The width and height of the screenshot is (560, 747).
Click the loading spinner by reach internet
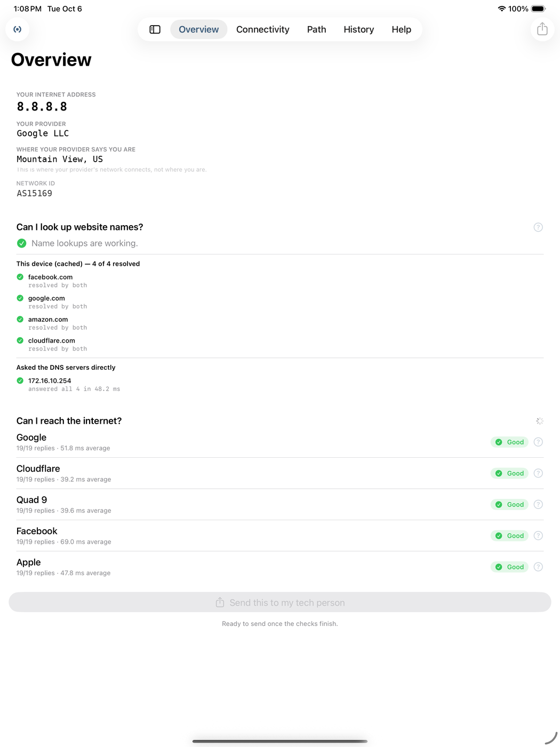[540, 421]
